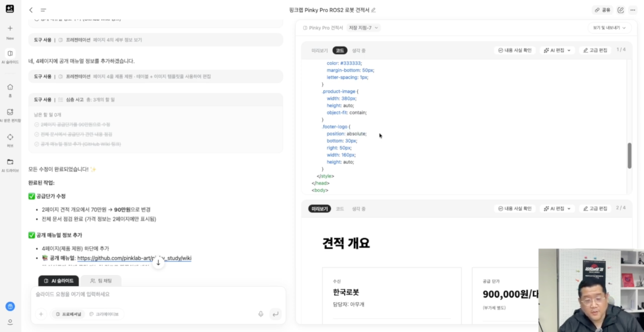Click the microphone icon in input box

tap(261, 314)
